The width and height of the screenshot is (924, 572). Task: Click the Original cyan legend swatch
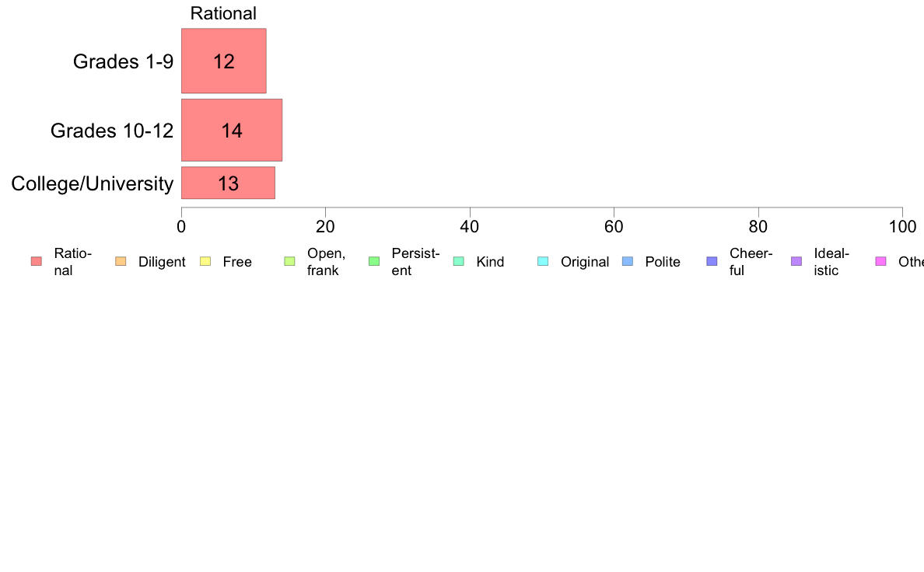point(543,262)
